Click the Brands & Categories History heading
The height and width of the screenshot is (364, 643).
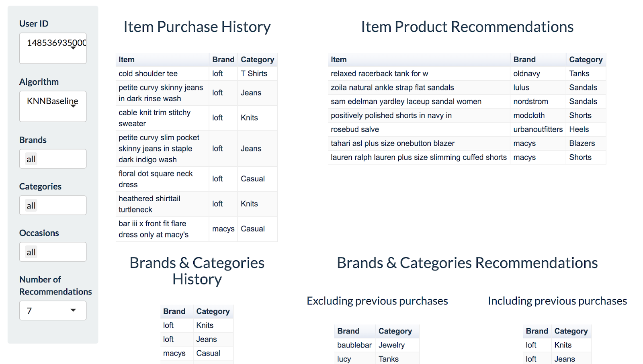pyautogui.click(x=197, y=271)
